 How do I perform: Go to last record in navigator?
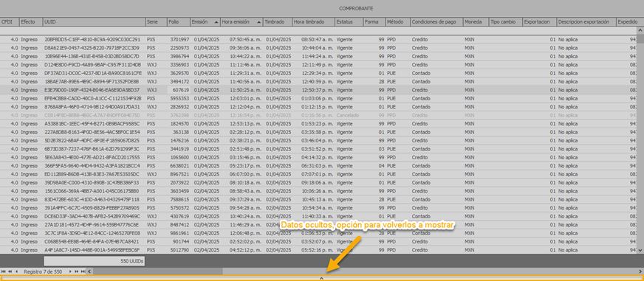[x=83, y=271]
